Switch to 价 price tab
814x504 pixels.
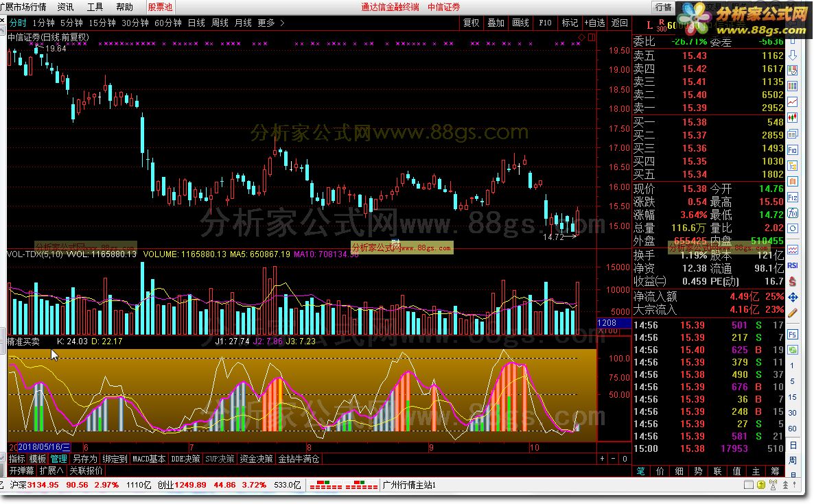click(660, 471)
